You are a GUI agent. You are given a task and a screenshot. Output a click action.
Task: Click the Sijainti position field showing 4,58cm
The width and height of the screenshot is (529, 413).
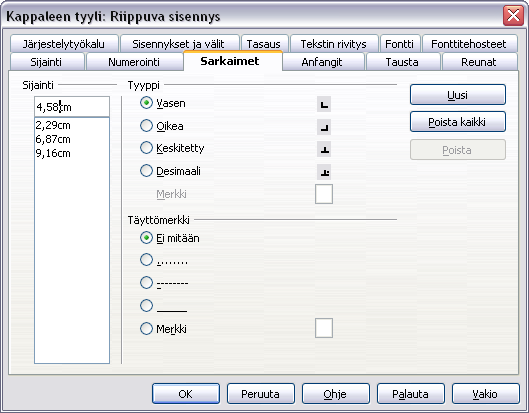click(72, 107)
